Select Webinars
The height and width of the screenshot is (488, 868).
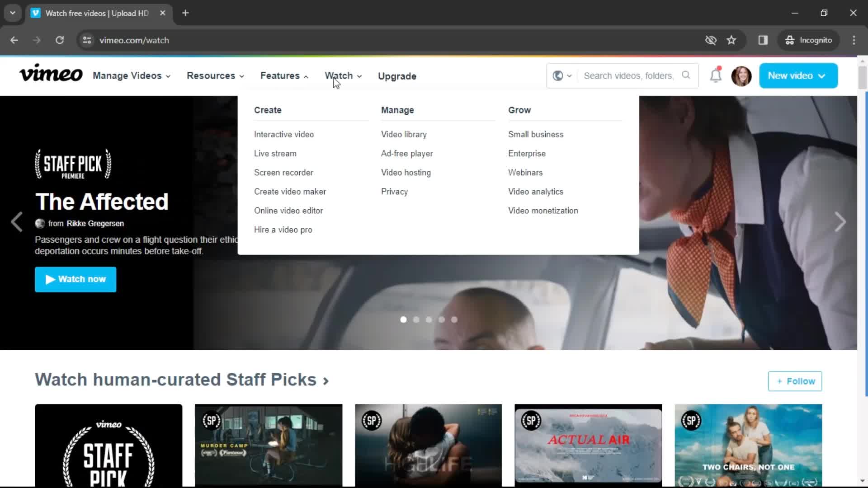point(525,172)
